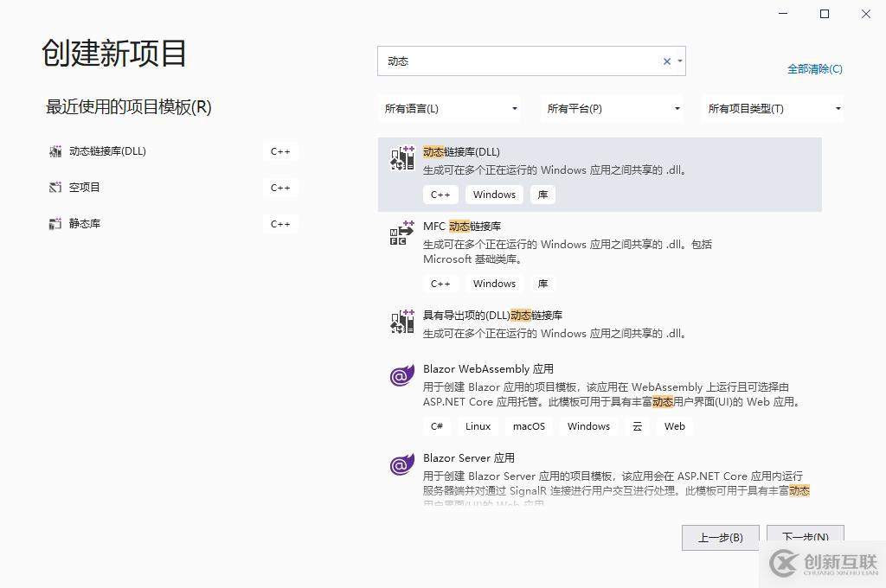
Task: Click the Windows tag under 动态链接库(DLL)
Action: (494, 195)
